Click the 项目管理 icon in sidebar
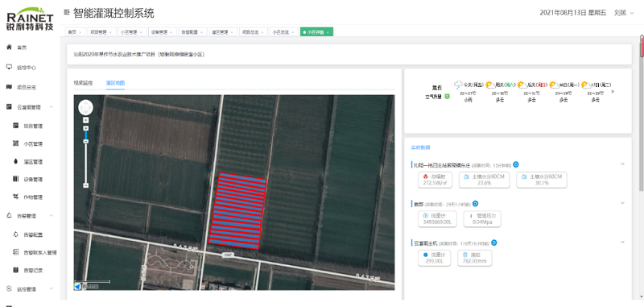This screenshot has height=307, width=644. [x=15, y=126]
